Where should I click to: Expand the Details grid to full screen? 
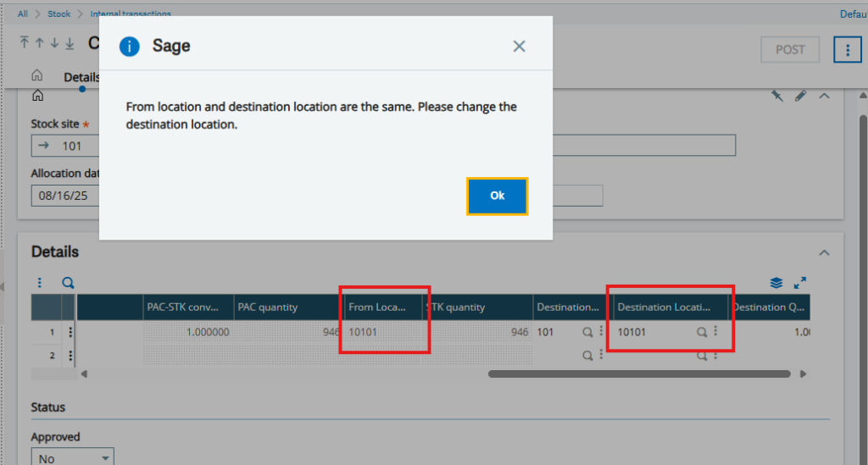[800, 283]
